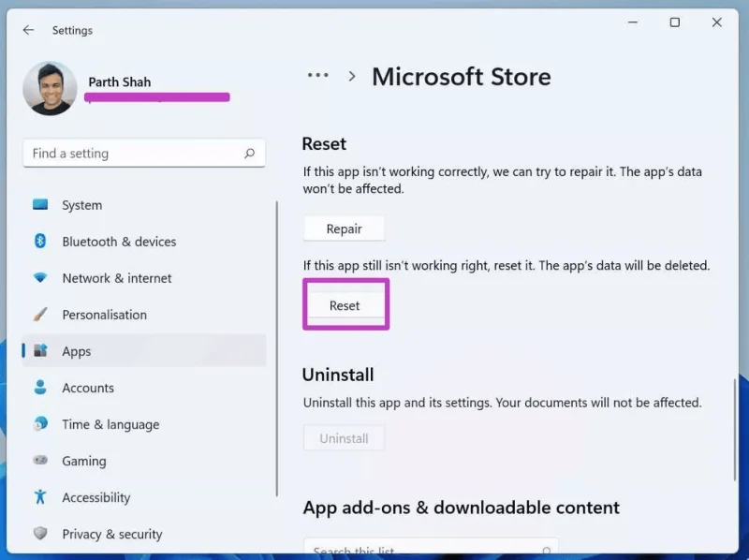The height and width of the screenshot is (560, 749).
Task: Click the Personalisation paintbrush icon
Action: [x=40, y=314]
